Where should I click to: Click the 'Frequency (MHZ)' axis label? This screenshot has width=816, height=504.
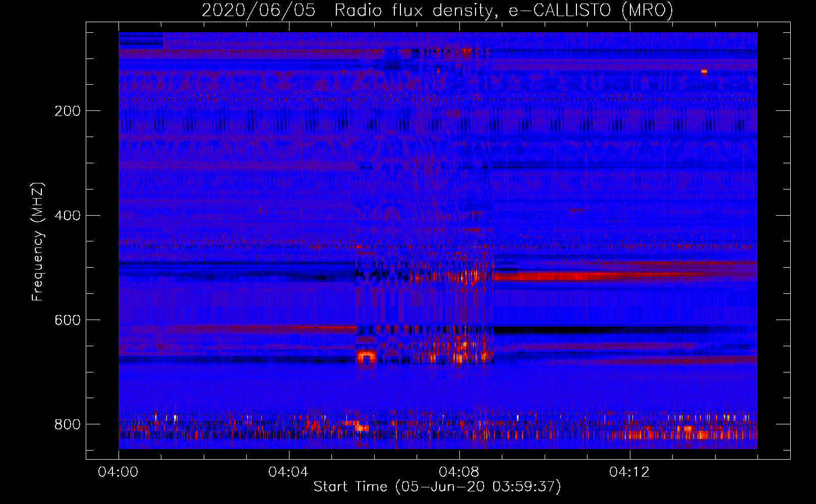tap(37, 241)
